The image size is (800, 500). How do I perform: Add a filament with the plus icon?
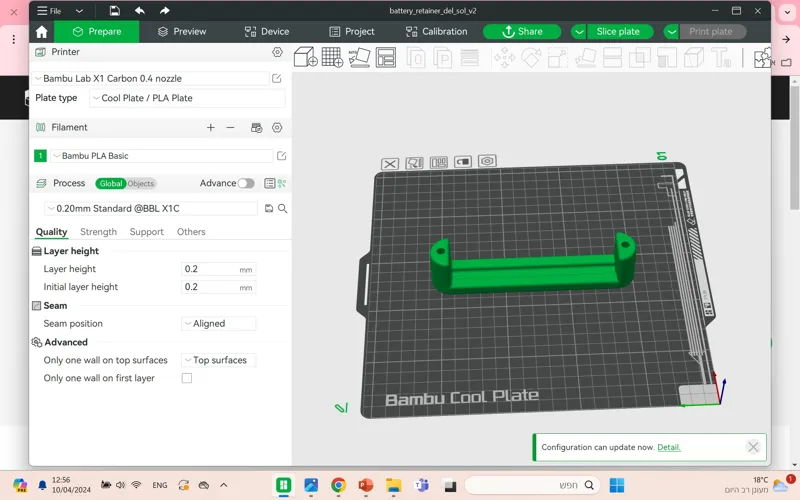[x=211, y=128]
